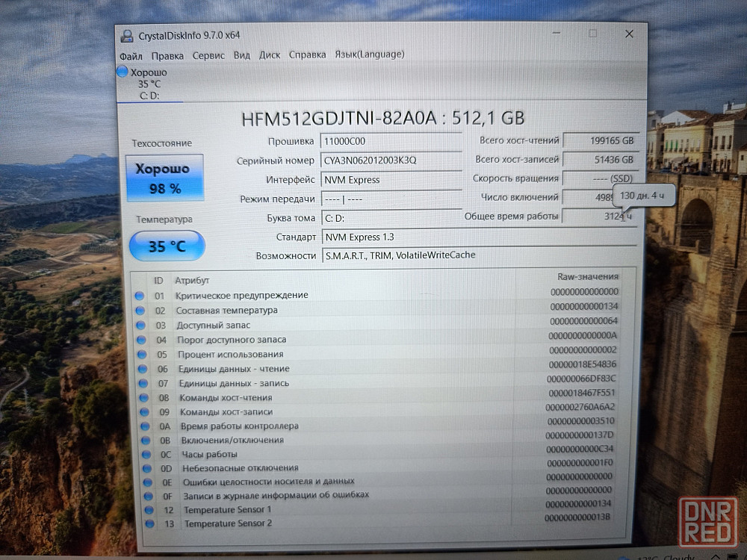The width and height of the screenshot is (747, 560).
Task: Click status circle for Temperature Sensor 1
Action: tap(148, 510)
